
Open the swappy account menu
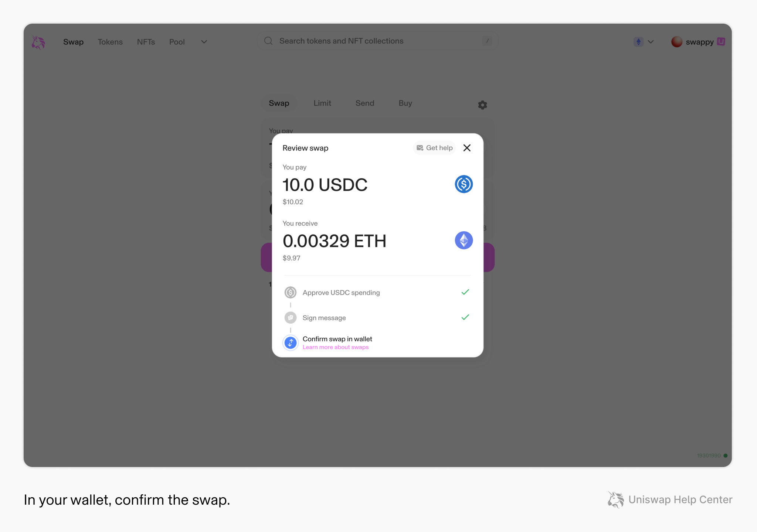[698, 42]
